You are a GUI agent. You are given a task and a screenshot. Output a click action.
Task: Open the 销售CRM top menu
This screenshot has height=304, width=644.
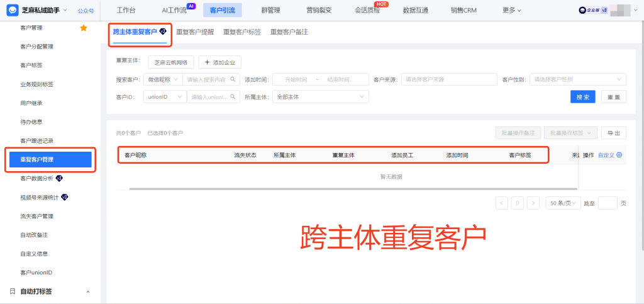coord(464,10)
